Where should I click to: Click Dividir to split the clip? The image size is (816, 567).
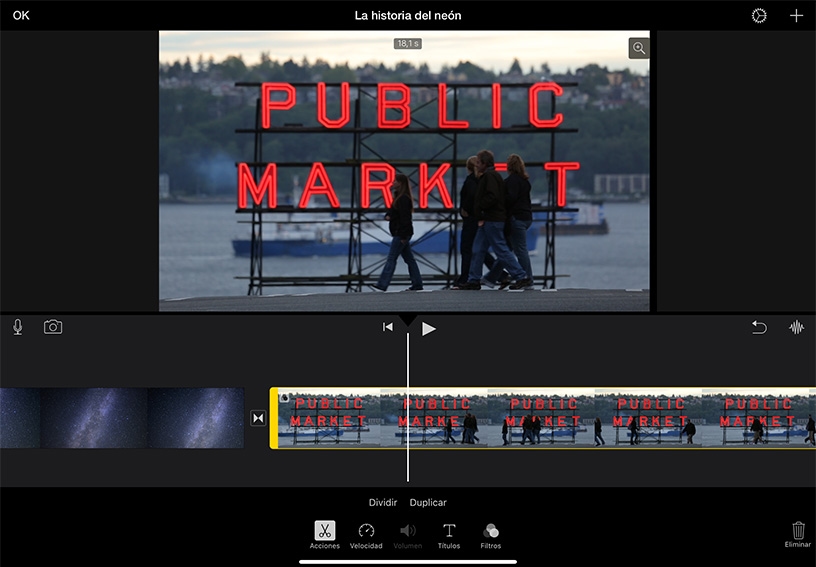[x=382, y=502]
